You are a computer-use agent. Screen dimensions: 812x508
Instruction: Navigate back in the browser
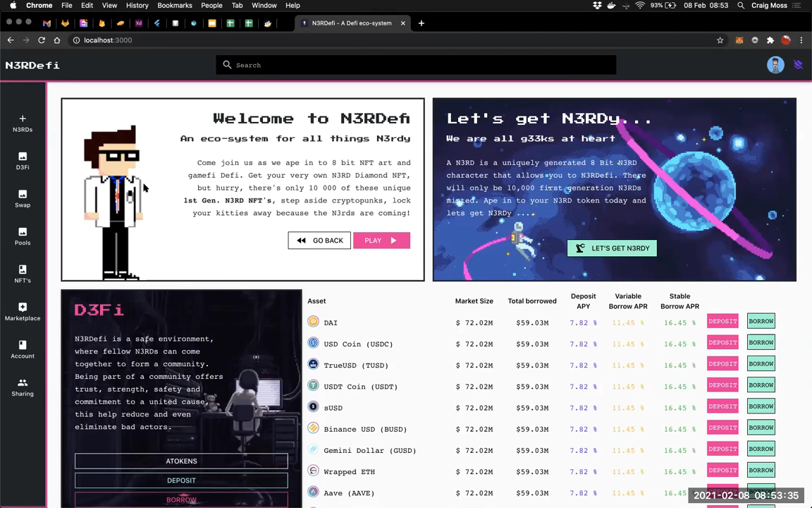point(11,40)
